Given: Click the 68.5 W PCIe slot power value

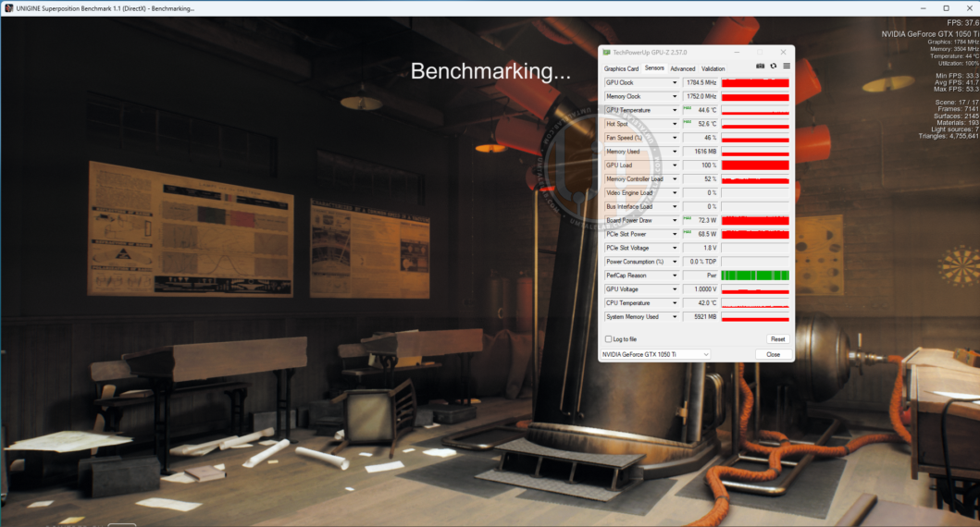Looking at the screenshot, I should click(x=701, y=234).
